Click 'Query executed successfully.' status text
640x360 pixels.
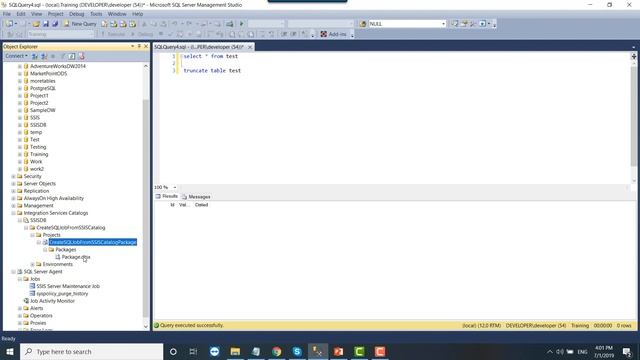pyautogui.click(x=192, y=325)
